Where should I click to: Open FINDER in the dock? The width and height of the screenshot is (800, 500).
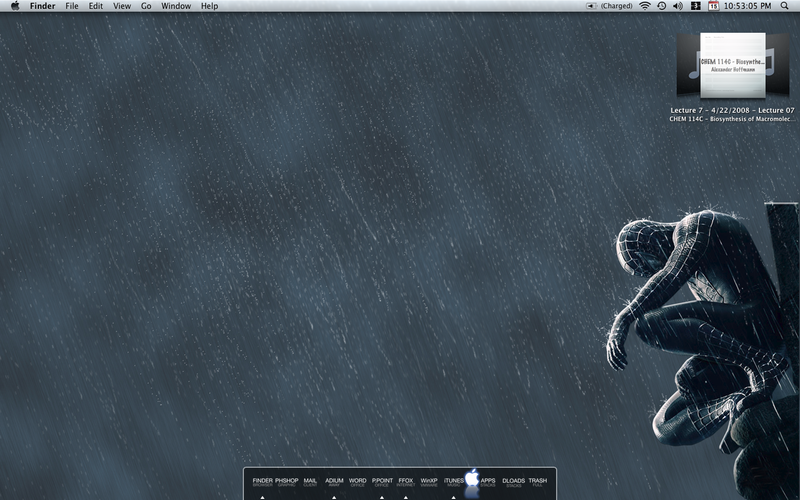[262, 483]
